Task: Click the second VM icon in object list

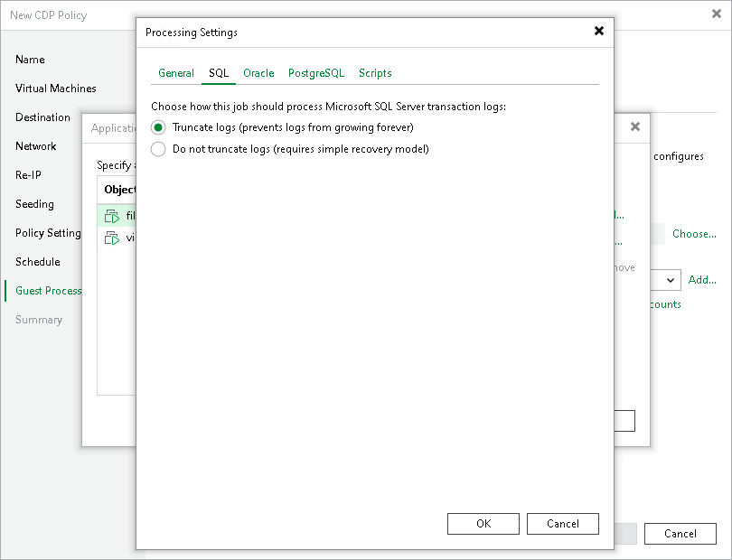Action: tap(111, 238)
